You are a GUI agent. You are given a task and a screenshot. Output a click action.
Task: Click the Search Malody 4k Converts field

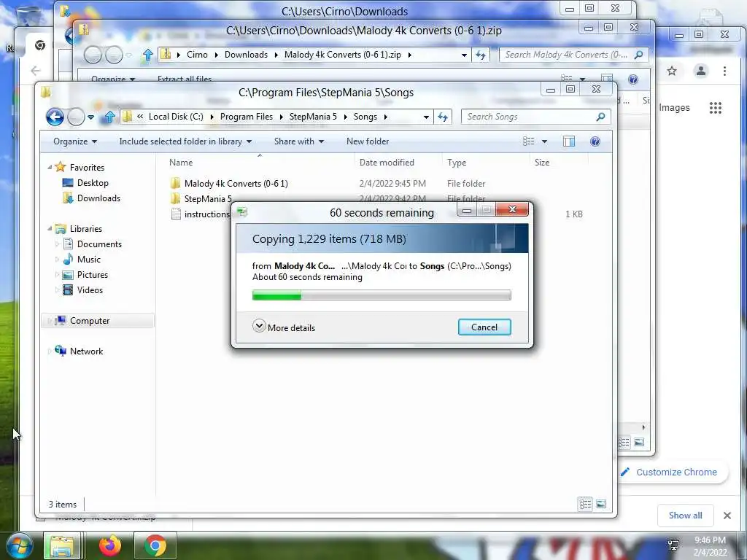pyautogui.click(x=566, y=55)
